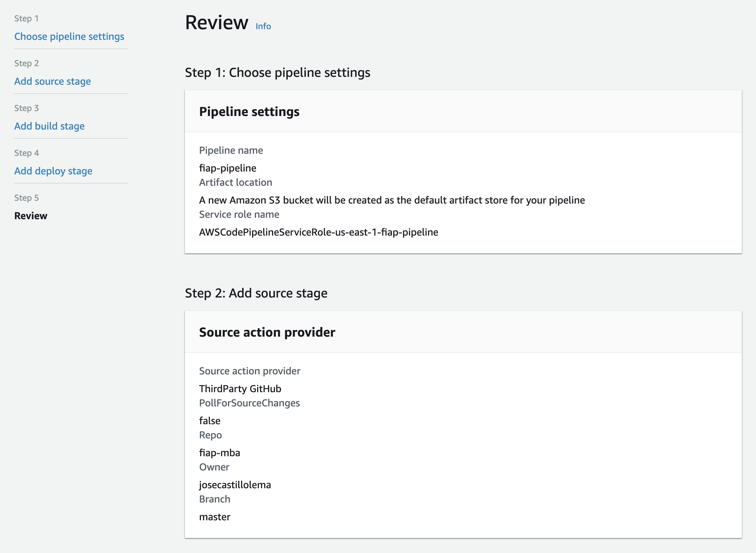Click the PollForSourceChanges false value
The image size is (756, 553).
(210, 421)
